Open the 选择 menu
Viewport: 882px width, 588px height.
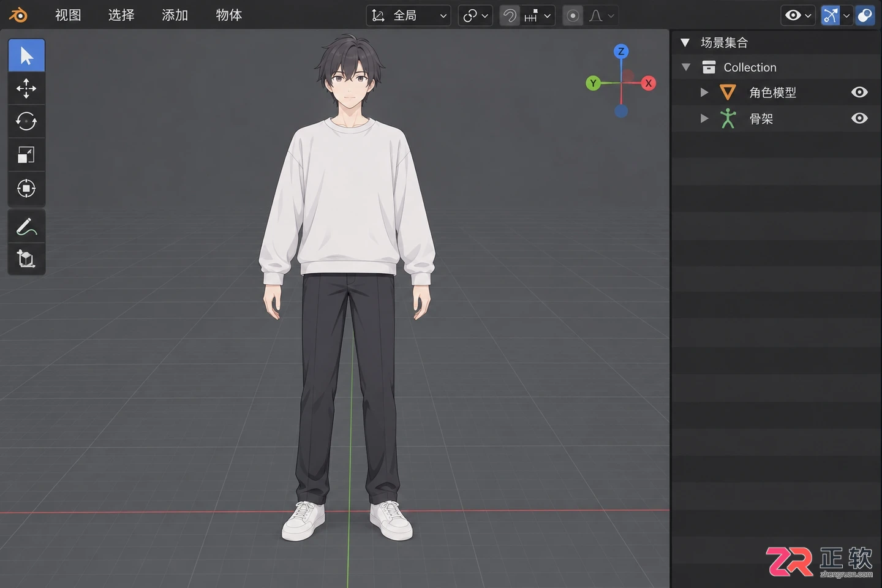pyautogui.click(x=121, y=15)
